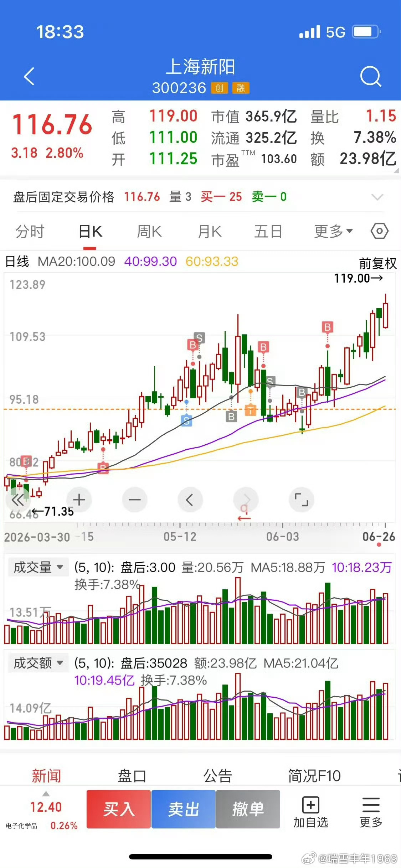This screenshot has width=401, height=868.
Task: Tap the blue S marker on chart
Action: 186,421
